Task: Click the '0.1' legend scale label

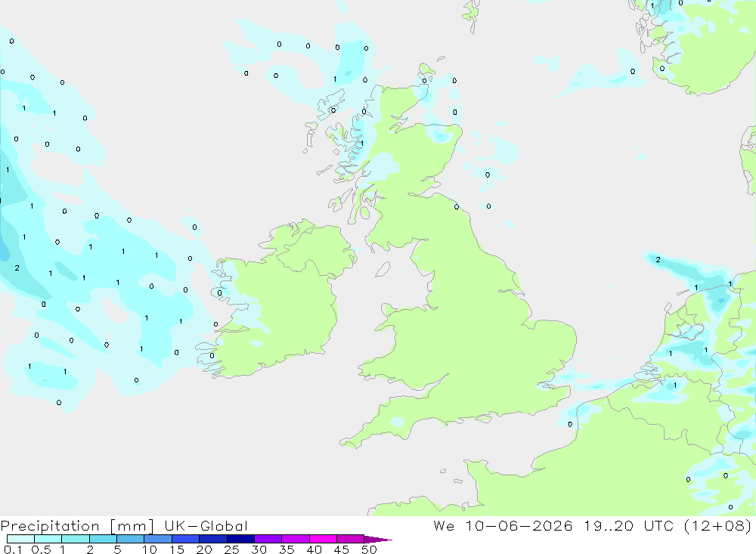Action: pos(12,549)
